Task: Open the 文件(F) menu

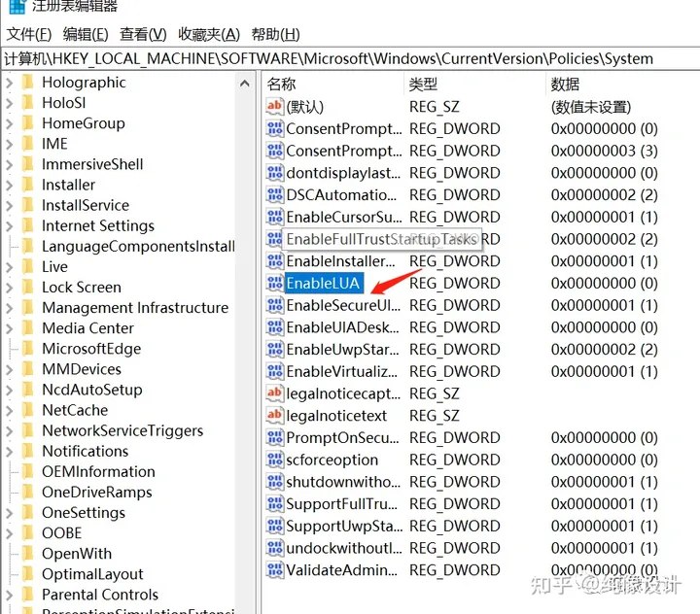Action: click(29, 34)
